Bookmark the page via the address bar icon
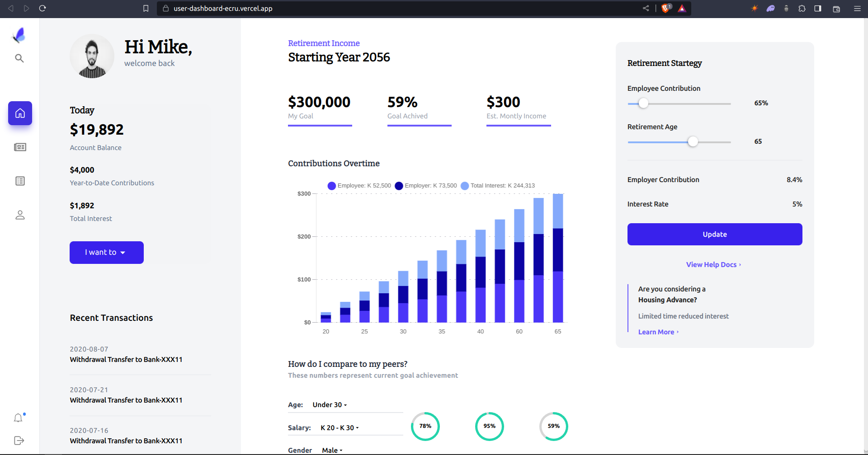Image resolution: width=868 pixels, height=455 pixels. click(x=146, y=8)
